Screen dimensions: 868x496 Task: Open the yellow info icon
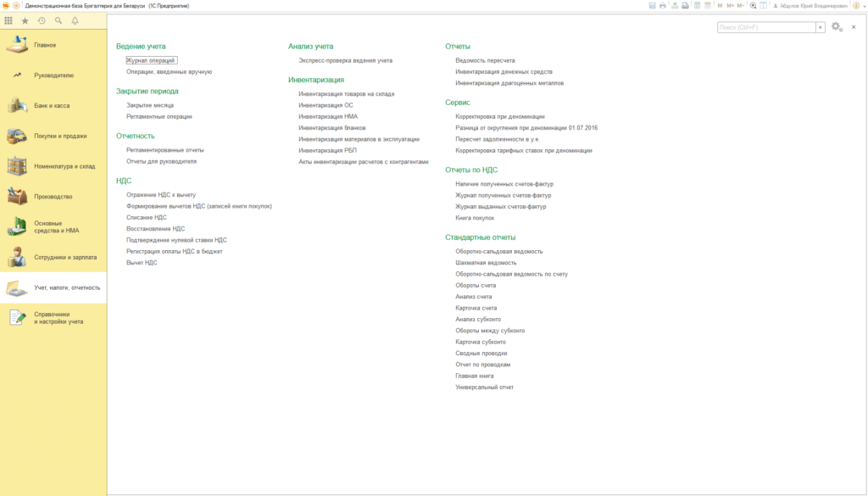click(856, 6)
